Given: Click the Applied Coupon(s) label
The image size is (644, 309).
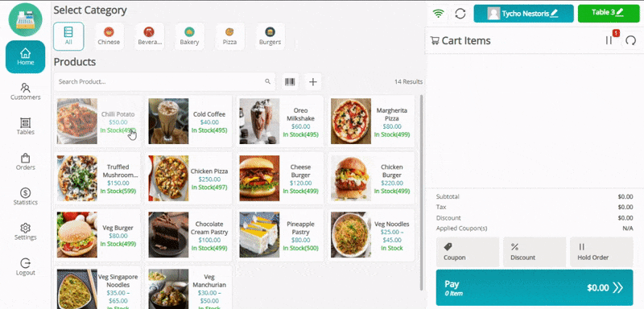Looking at the screenshot, I should coord(461,229).
